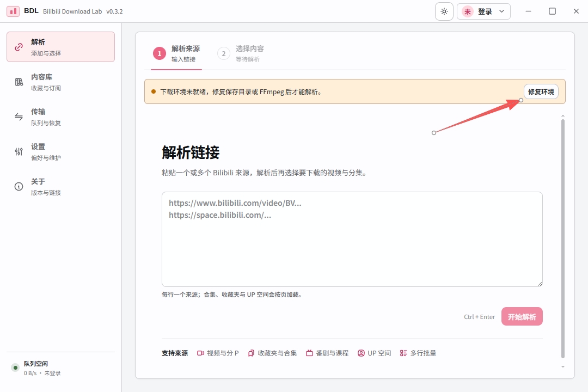This screenshot has height=392, width=588.
Task: Close the BDL window
Action: (577, 11)
